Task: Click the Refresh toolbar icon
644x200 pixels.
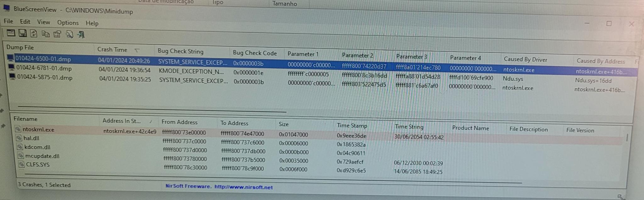Action: tap(34, 33)
